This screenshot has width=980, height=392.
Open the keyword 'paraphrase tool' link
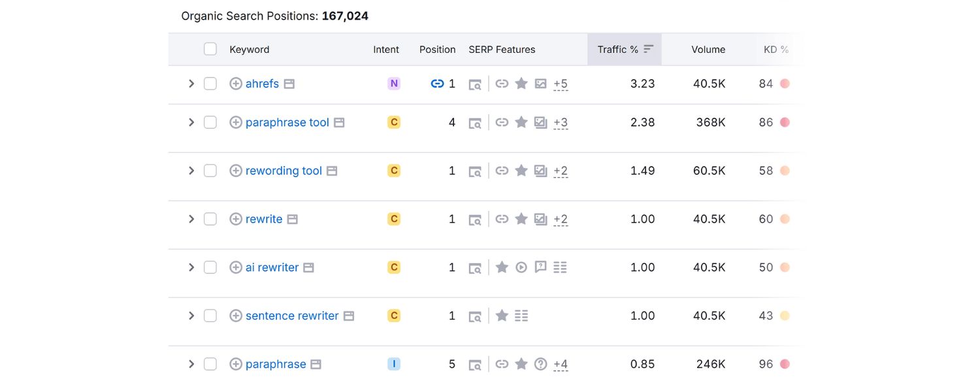(287, 122)
